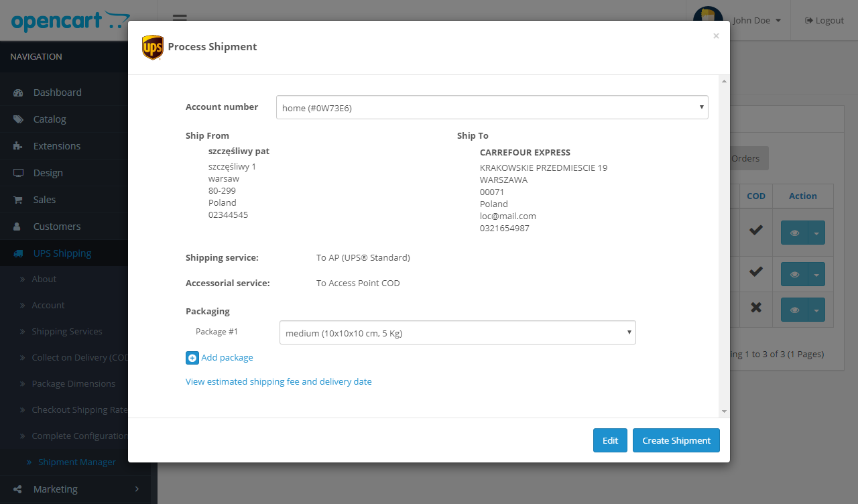Open the Package #1 size dropdown

tap(458, 332)
